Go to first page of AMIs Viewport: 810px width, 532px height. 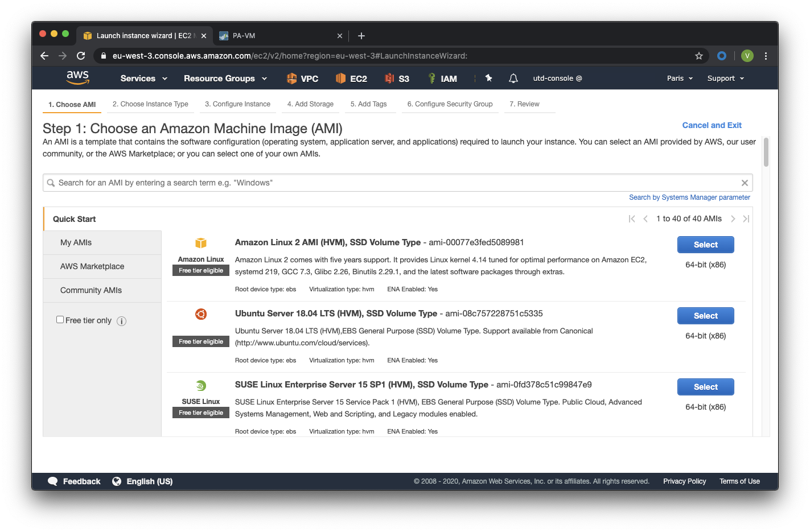[x=632, y=218]
